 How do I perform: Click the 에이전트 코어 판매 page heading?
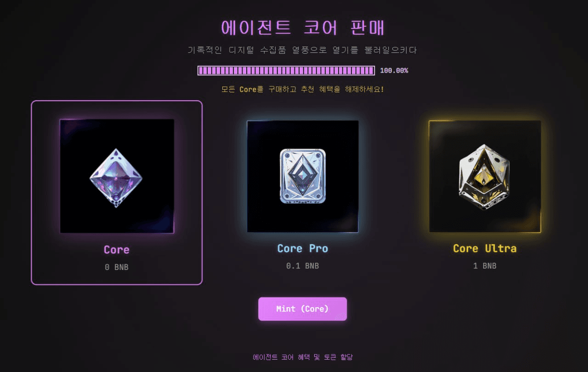[x=303, y=28]
